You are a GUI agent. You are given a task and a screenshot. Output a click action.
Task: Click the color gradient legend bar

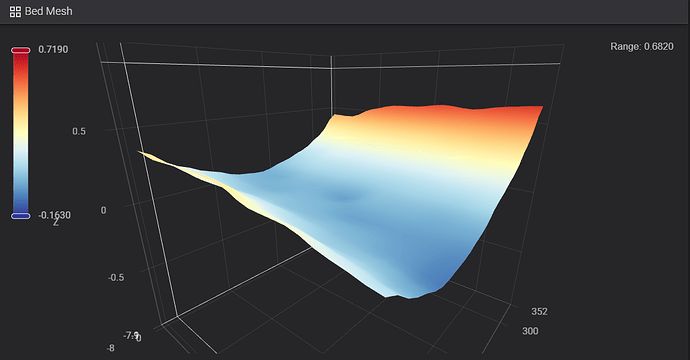pyautogui.click(x=21, y=133)
